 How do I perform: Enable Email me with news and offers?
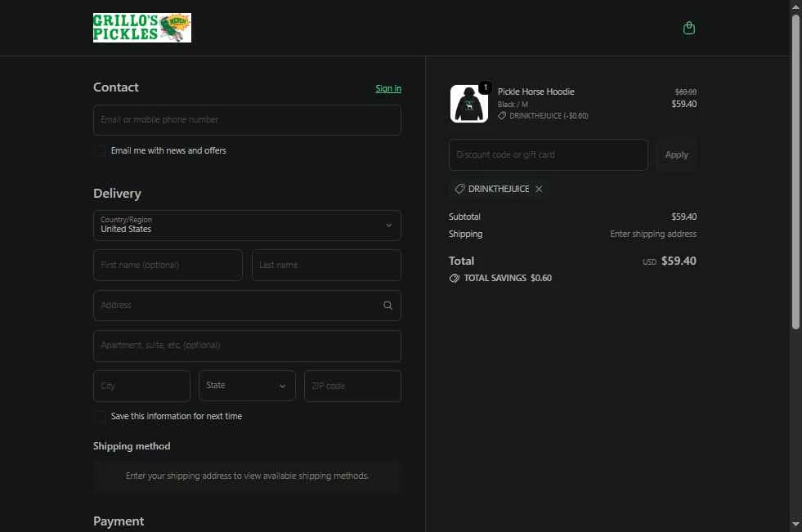101,150
